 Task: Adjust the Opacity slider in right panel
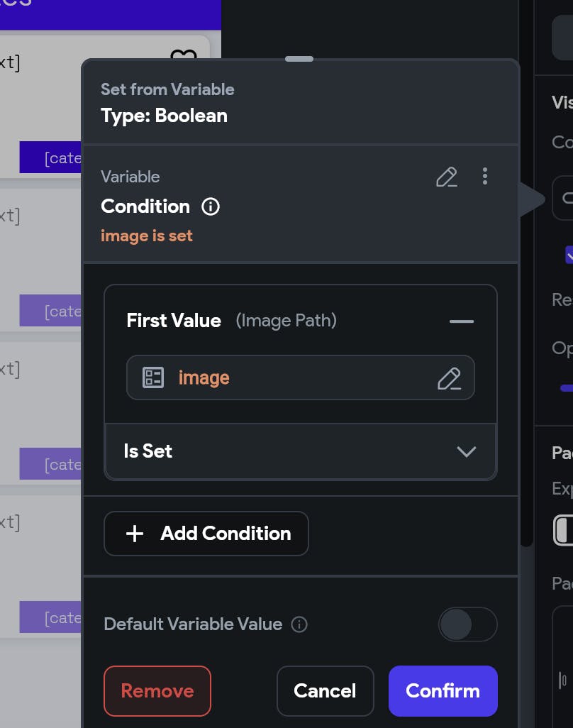[566, 388]
